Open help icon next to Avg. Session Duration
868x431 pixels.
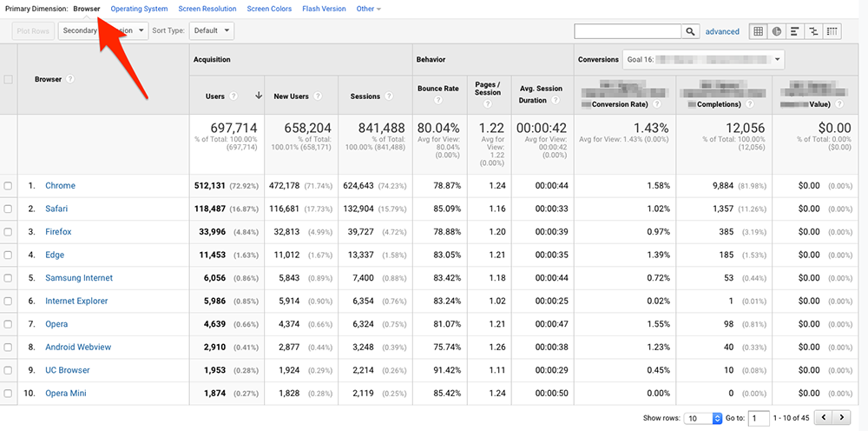(556, 100)
